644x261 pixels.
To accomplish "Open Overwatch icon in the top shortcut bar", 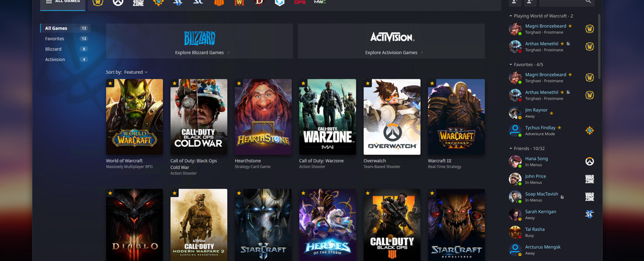I will coord(118,2).
